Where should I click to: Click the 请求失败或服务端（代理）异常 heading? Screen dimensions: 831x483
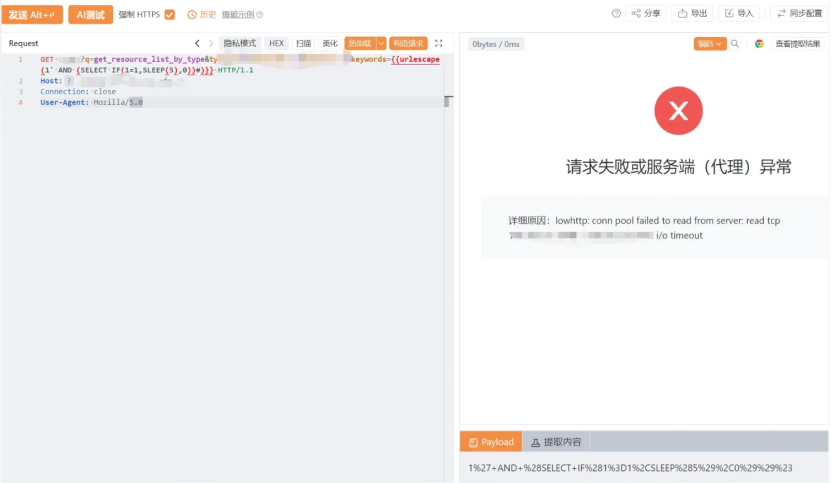[678, 167]
